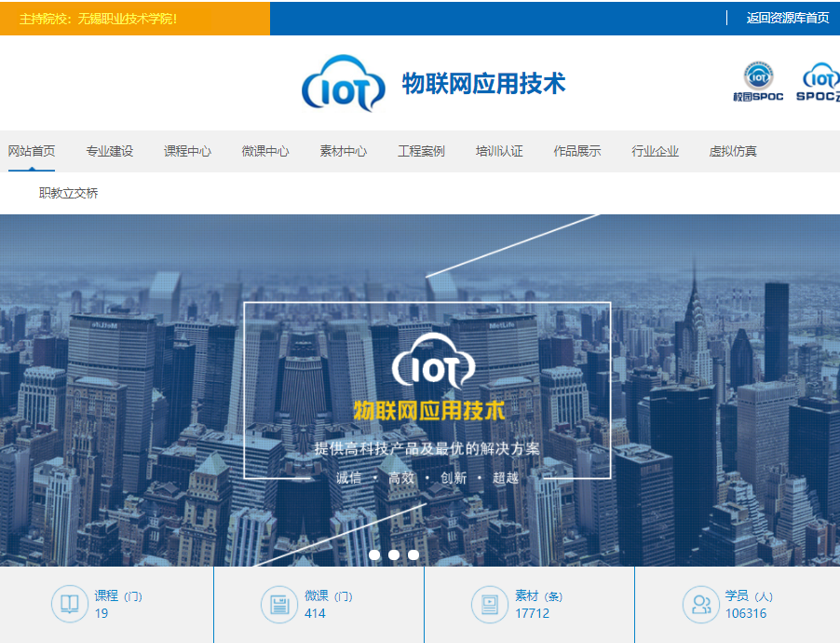Viewport: 840px width, 643px height.
Task: Open the 素材中心 navigation item
Action: (343, 151)
